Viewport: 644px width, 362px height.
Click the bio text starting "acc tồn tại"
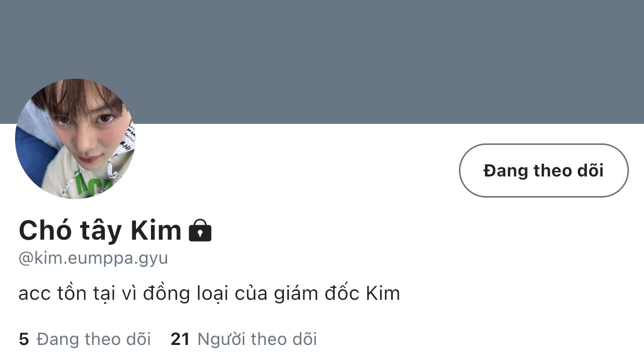tap(209, 293)
